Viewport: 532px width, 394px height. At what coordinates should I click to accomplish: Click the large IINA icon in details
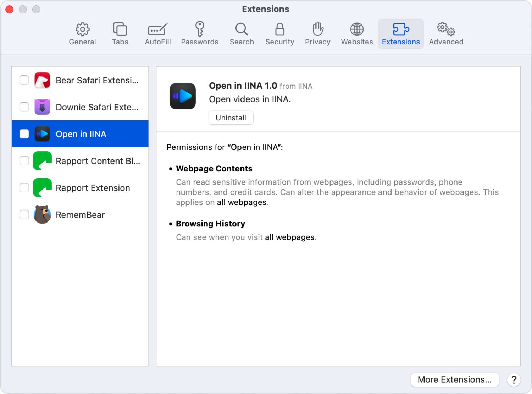tap(183, 96)
